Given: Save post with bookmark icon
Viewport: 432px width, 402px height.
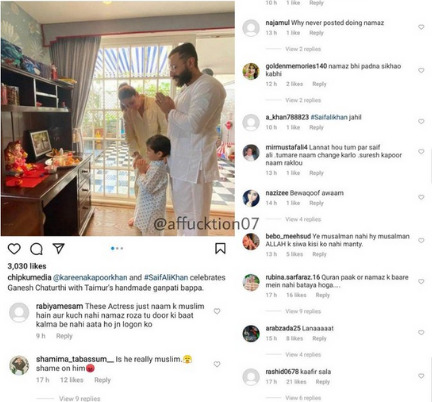Looking at the screenshot, I should [220, 248].
